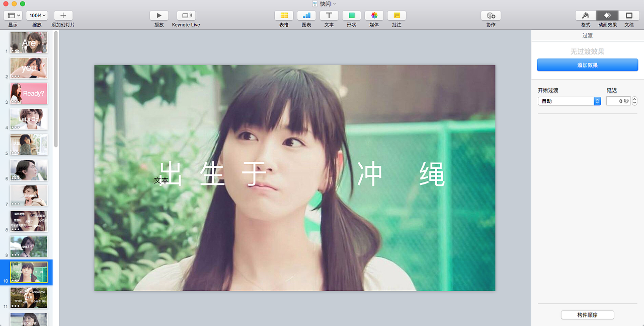Open the 协作 collaboration icon
Viewport: 644px width, 326px height.
tap(491, 16)
